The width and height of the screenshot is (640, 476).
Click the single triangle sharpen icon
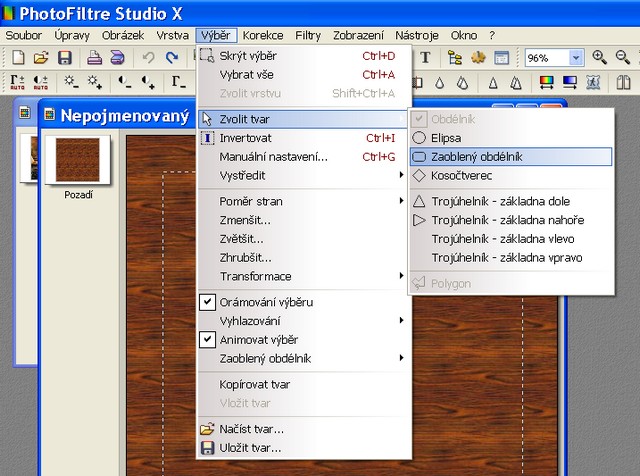[493, 83]
